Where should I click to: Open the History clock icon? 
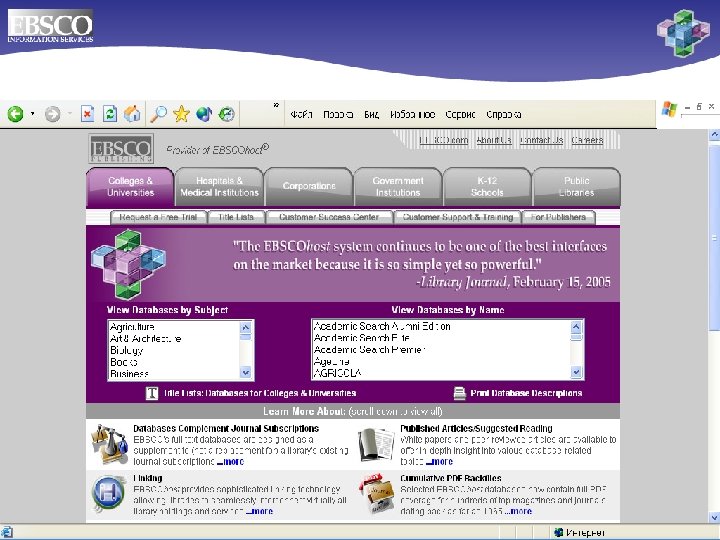226,113
